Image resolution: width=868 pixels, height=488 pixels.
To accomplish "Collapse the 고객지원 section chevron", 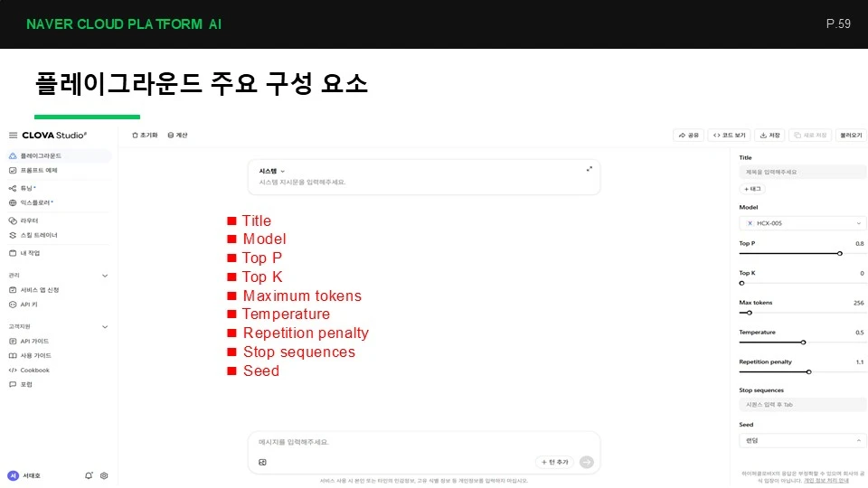I will (x=105, y=326).
